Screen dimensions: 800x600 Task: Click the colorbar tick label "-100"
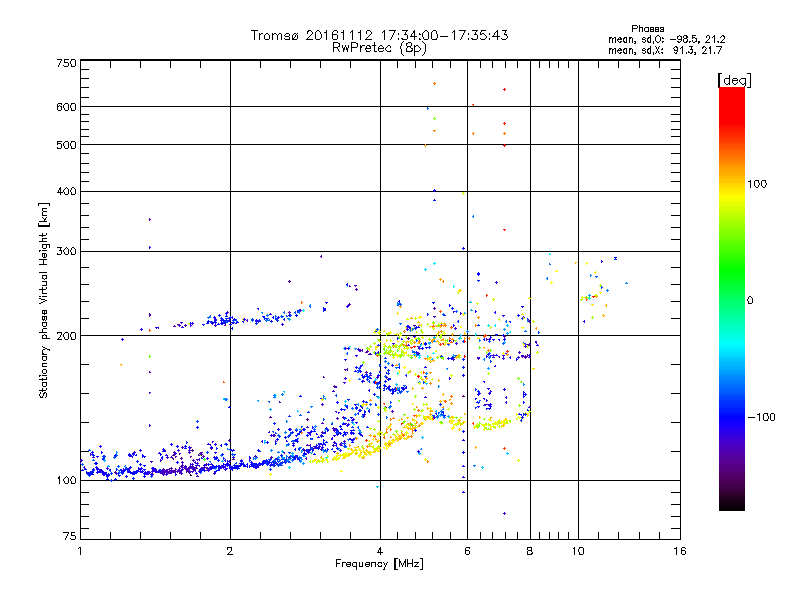tap(762, 417)
